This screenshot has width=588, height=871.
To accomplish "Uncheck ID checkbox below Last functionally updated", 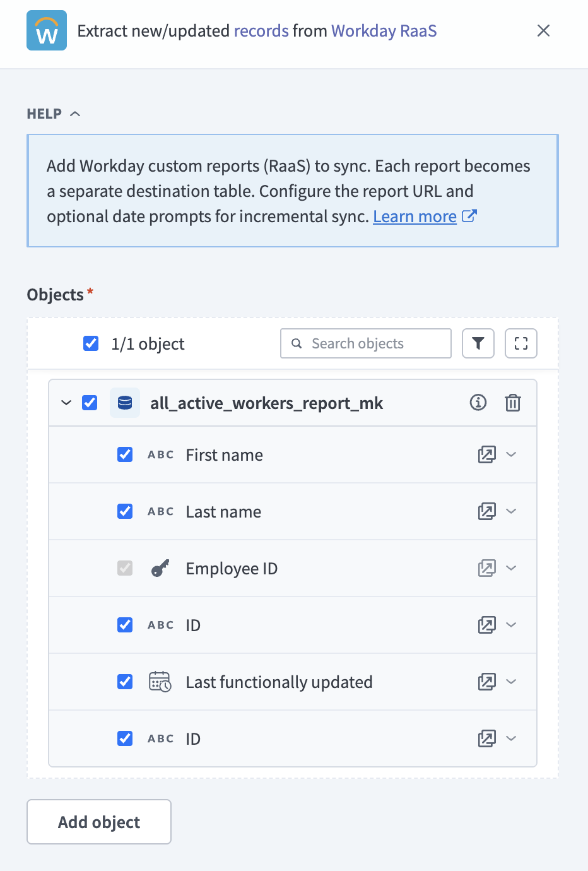I will (125, 738).
